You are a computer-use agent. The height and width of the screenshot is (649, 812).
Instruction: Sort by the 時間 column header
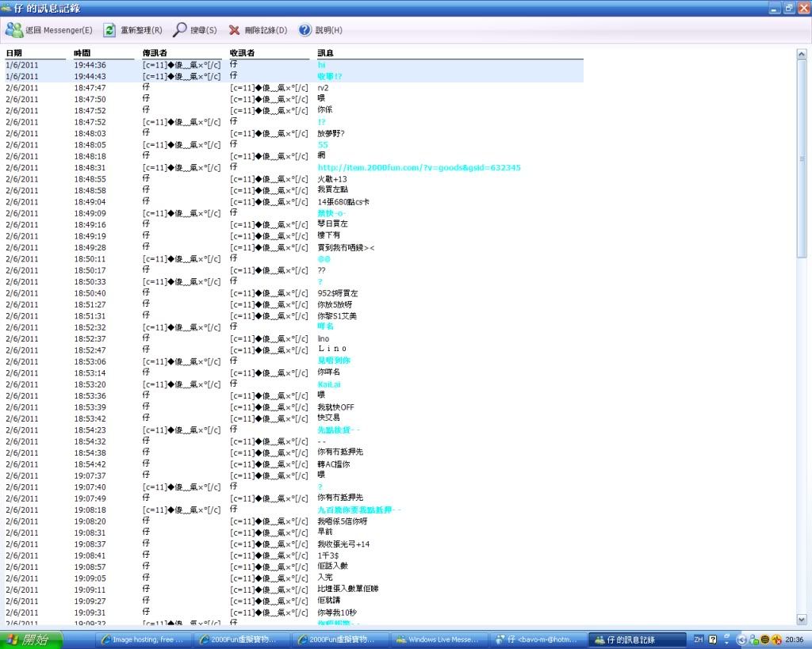pyautogui.click(x=82, y=53)
